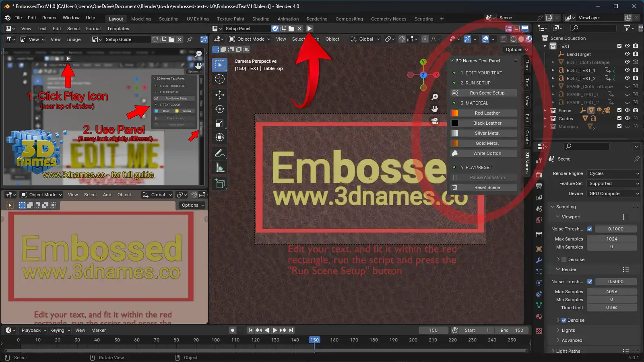Viewport: 644px width, 362px height.
Task: Hide EDIT_TEXT_1 in viewport
Action: 627,70
